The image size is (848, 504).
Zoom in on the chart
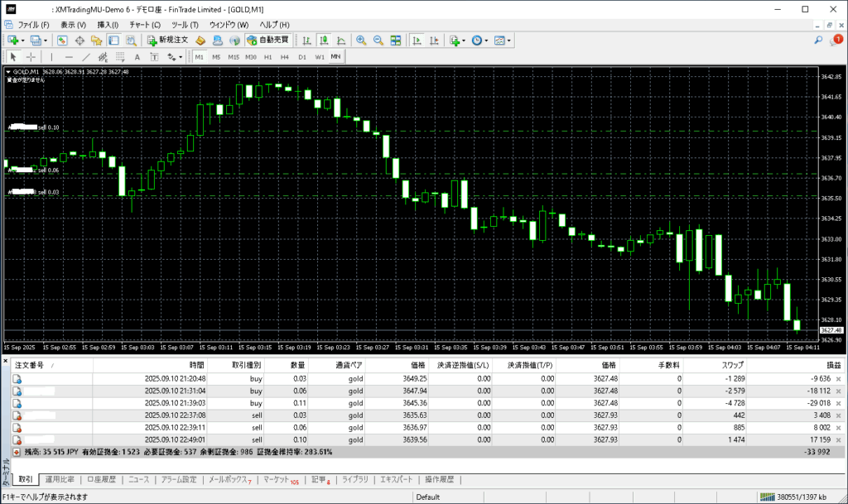click(361, 40)
